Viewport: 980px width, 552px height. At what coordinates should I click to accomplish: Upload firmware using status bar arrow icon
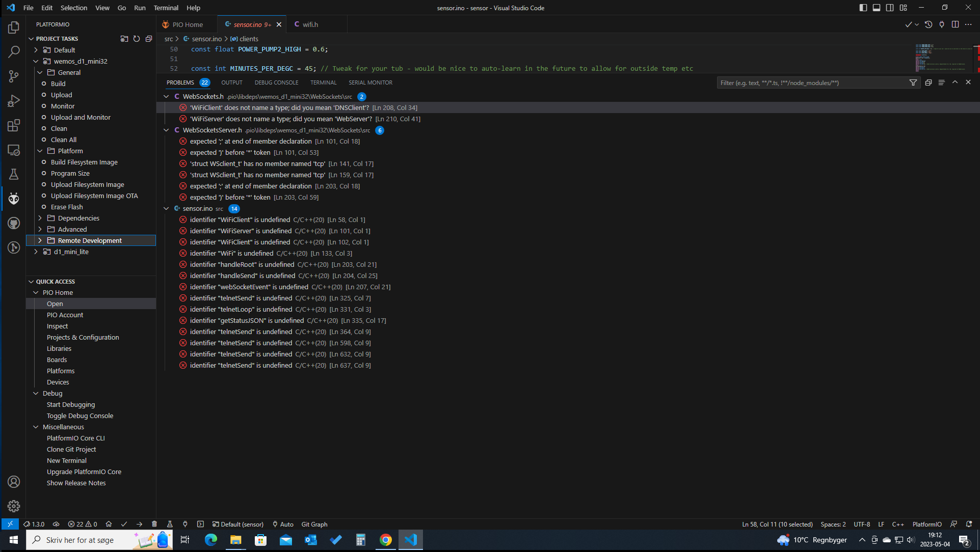(139, 524)
